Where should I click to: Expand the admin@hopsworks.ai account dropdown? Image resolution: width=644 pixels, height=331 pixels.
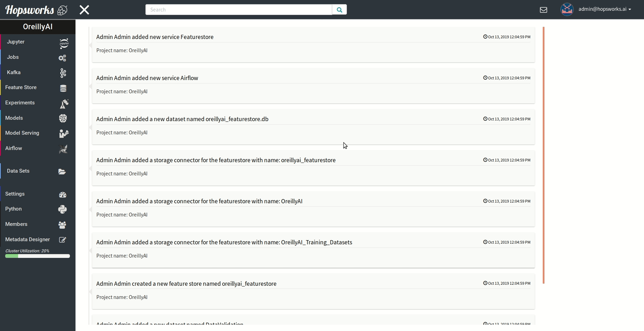click(604, 9)
